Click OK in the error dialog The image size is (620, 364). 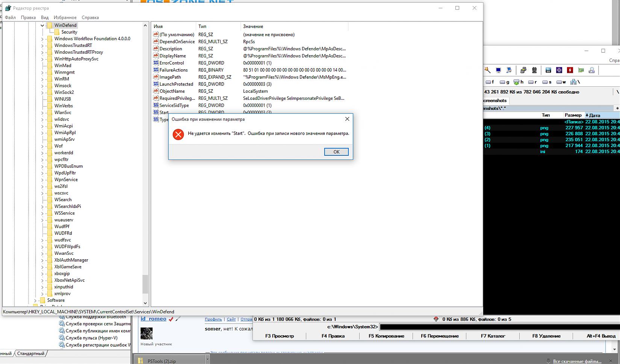click(x=336, y=152)
